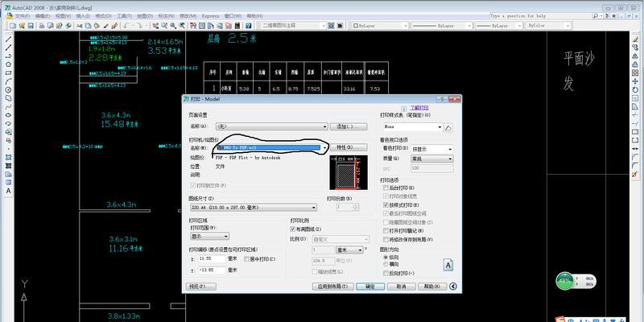Select the Rotate tool in Modify toolbar
644x322 pixels.
pyautogui.click(x=635, y=90)
